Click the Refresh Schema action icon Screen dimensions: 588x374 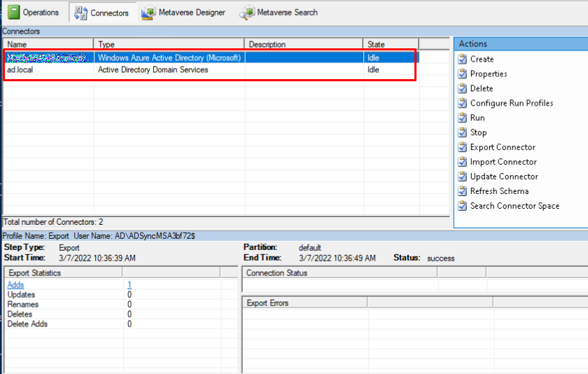463,191
